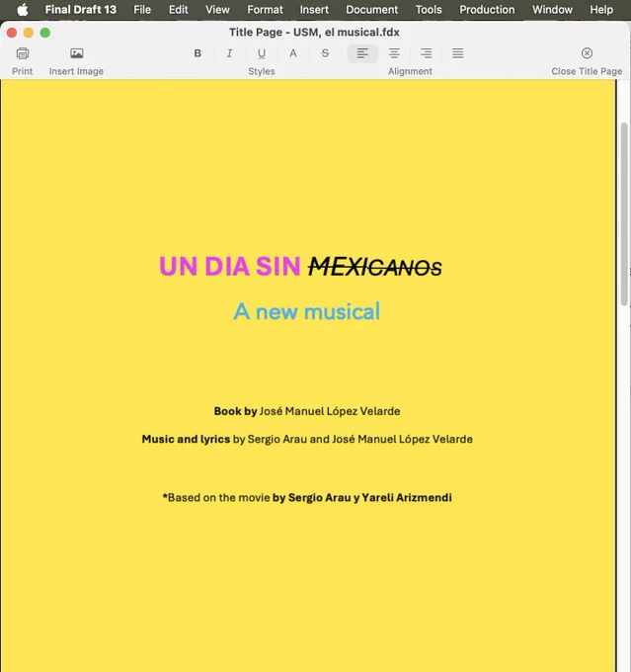Open the Window menu
The height and width of the screenshot is (672, 631).
[552, 10]
